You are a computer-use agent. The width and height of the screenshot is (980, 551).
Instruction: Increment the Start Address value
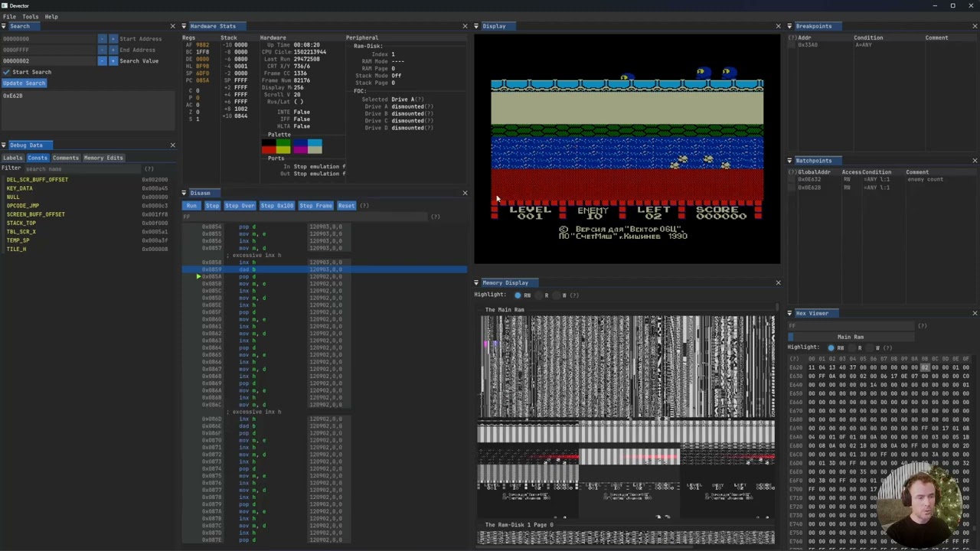click(113, 38)
